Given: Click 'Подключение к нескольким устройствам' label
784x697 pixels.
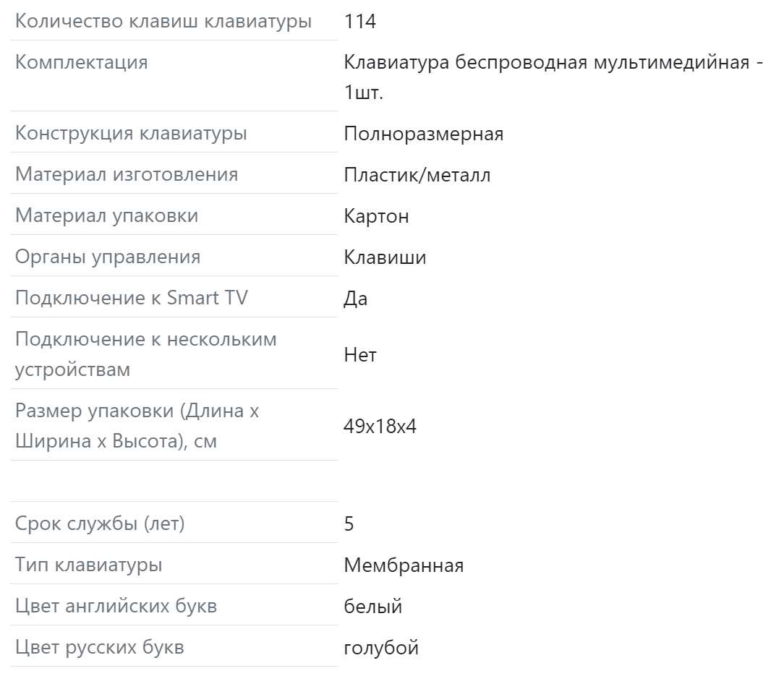Looking at the screenshot, I should point(145,354).
